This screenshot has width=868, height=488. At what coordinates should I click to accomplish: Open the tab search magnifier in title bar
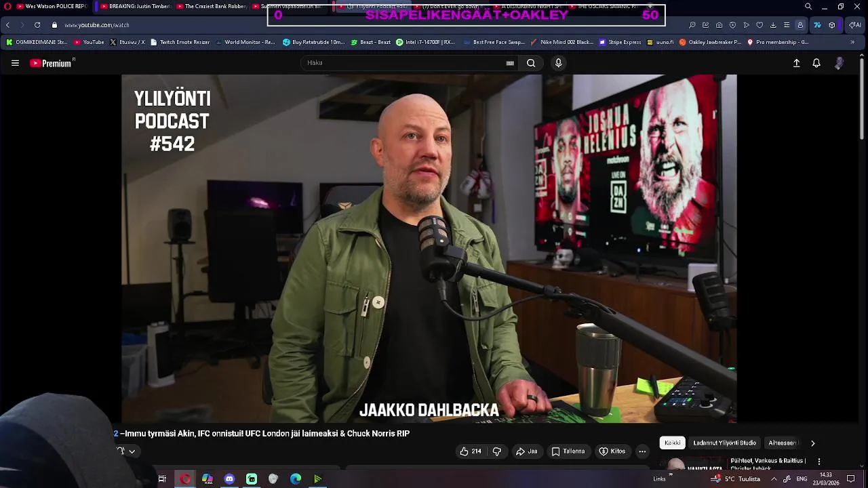[x=808, y=7]
